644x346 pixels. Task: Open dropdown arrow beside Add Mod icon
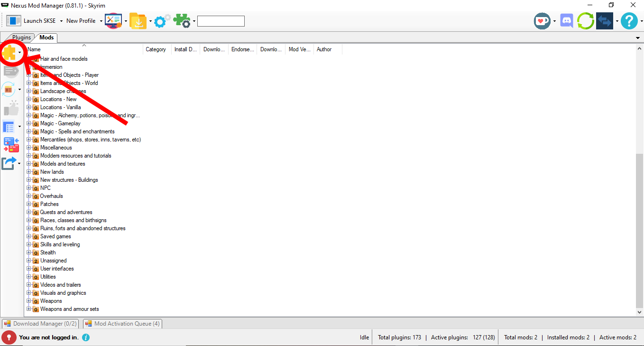pos(19,53)
